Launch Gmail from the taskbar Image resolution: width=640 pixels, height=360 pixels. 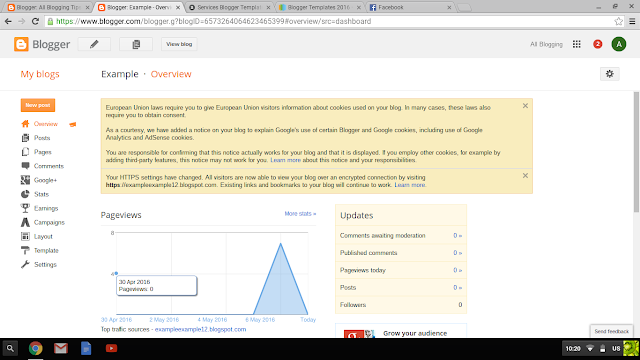(x=61, y=349)
